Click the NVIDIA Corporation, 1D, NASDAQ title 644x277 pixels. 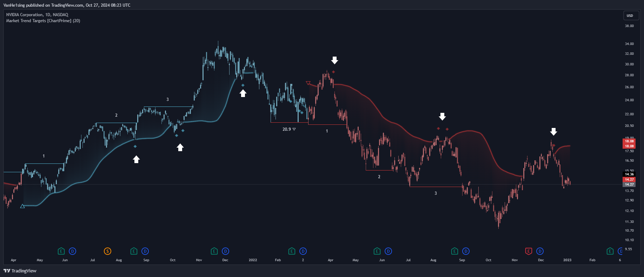click(x=37, y=15)
